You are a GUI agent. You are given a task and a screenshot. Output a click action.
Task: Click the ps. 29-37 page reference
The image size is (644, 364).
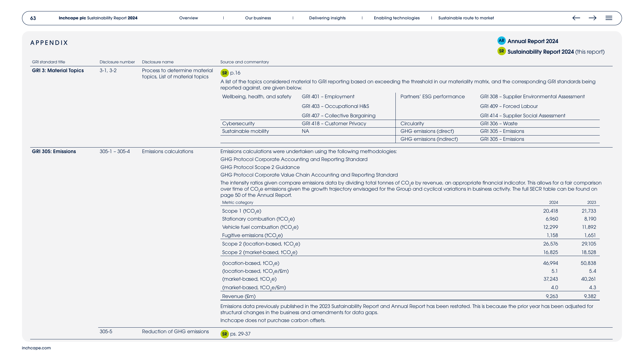tap(240, 334)
